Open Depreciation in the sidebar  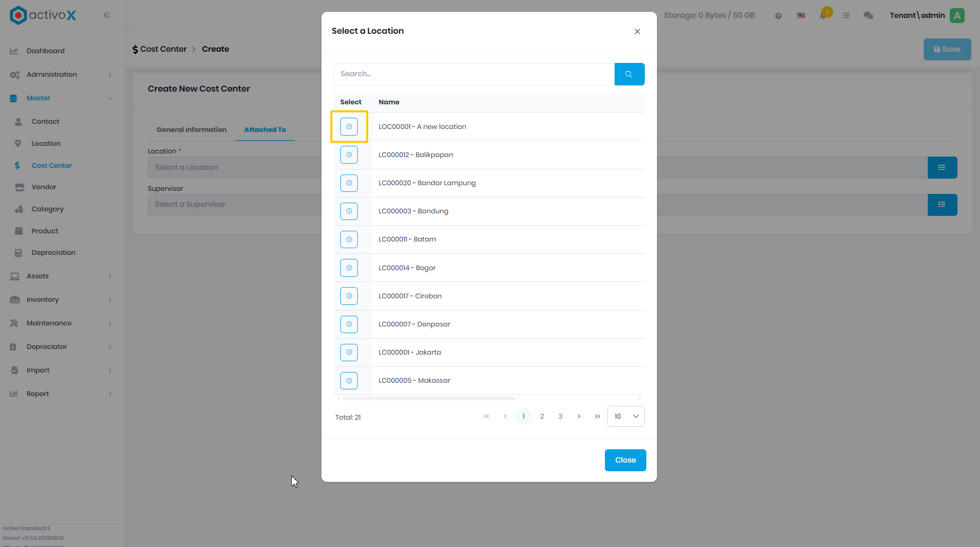click(x=53, y=253)
